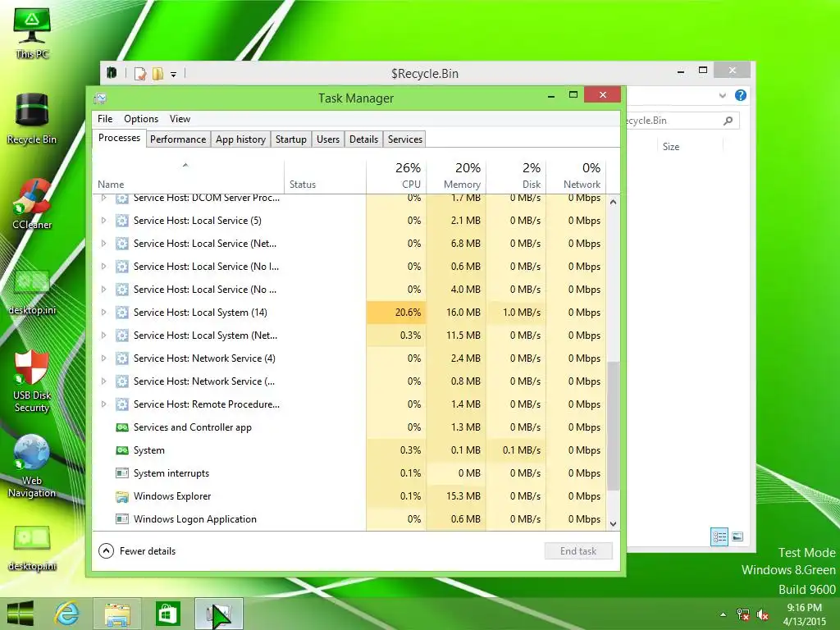The height and width of the screenshot is (630, 840).
Task: Click the System interrupts process icon
Action: pos(122,473)
